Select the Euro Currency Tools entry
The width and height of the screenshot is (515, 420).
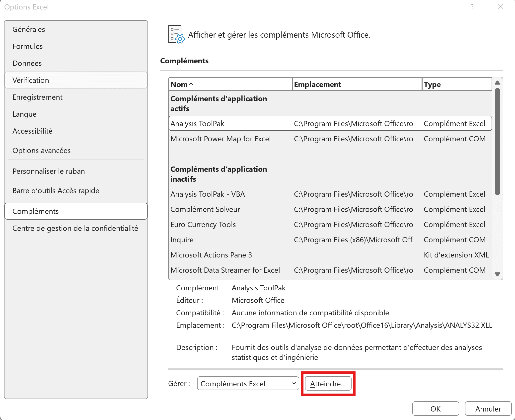(x=203, y=225)
